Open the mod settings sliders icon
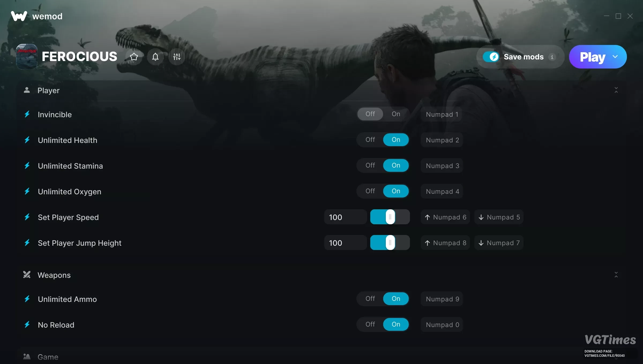This screenshot has height=364, width=643. (x=177, y=57)
